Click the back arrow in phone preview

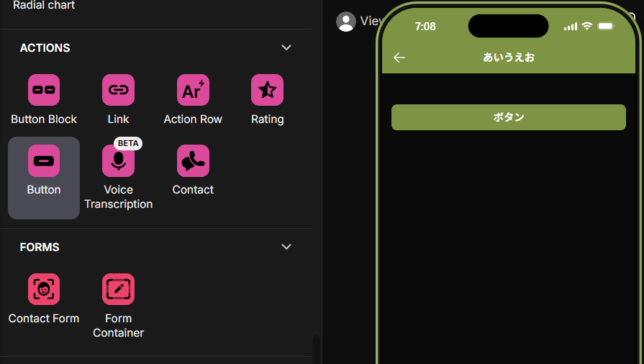[x=399, y=58]
